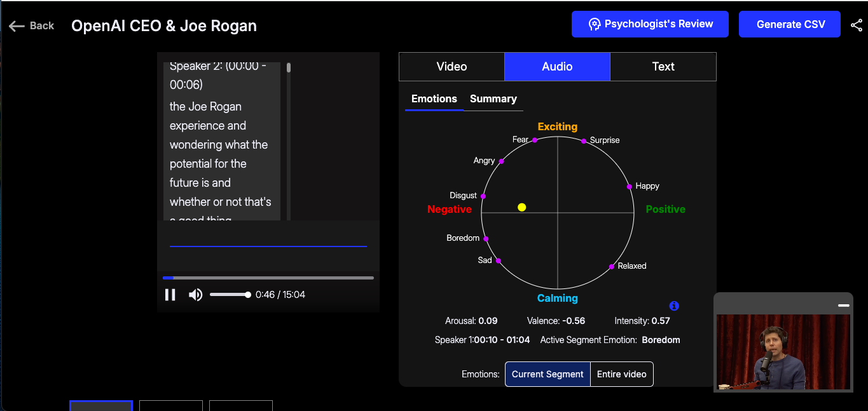
Task: Click the Speaker 1 00:10 - 01:04 text
Action: (482, 340)
